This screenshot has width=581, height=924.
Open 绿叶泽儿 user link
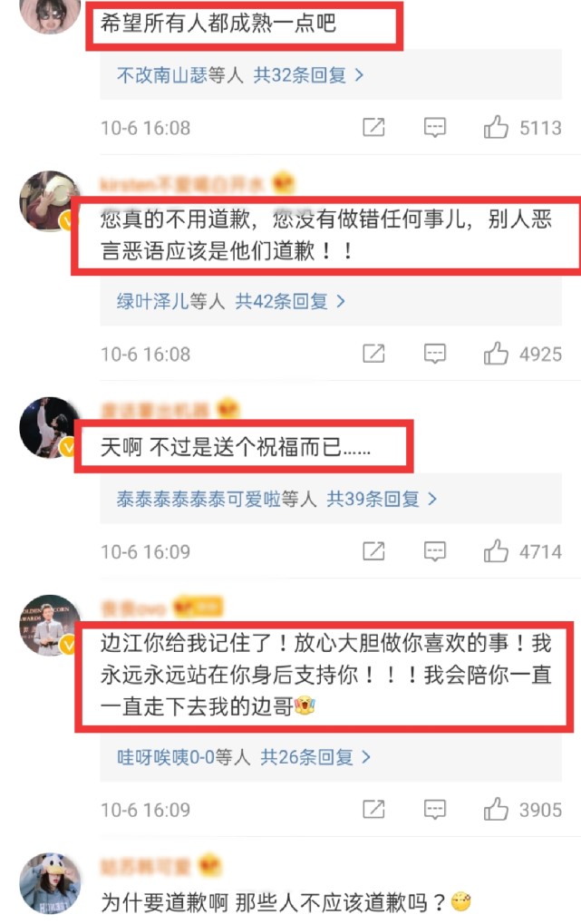coord(152,302)
